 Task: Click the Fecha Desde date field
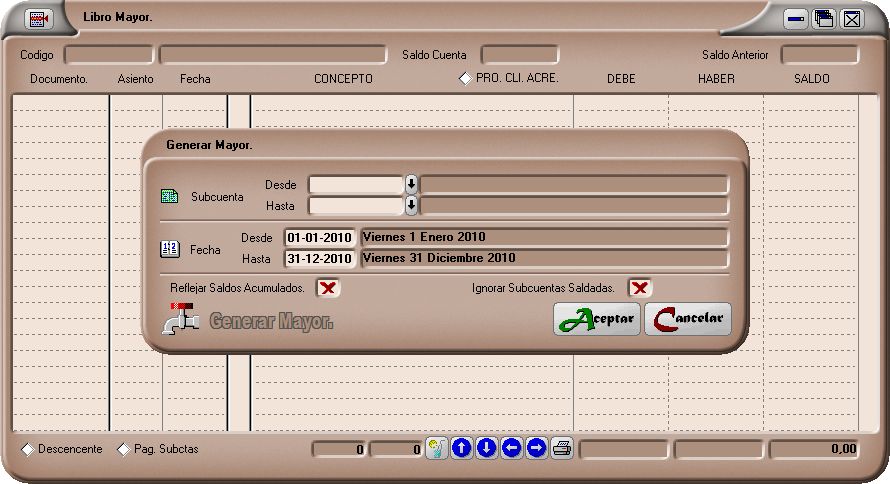coord(319,238)
